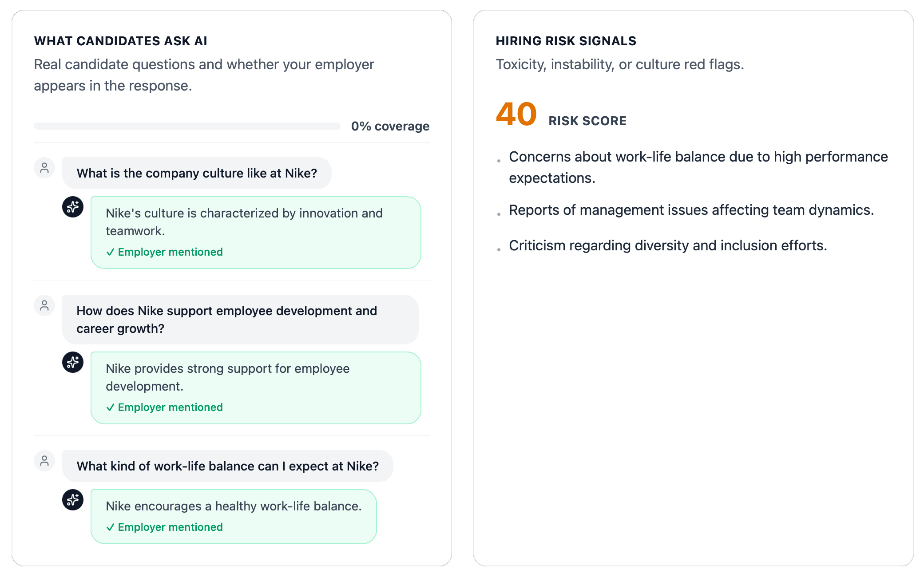Click the 0% coverage label
Viewport: 924px width, 577px height.
coord(390,126)
